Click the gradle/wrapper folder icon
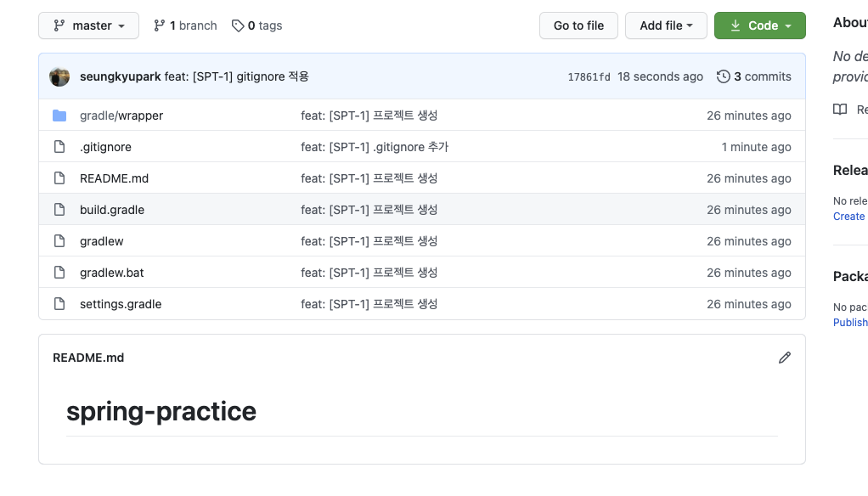 (x=59, y=116)
